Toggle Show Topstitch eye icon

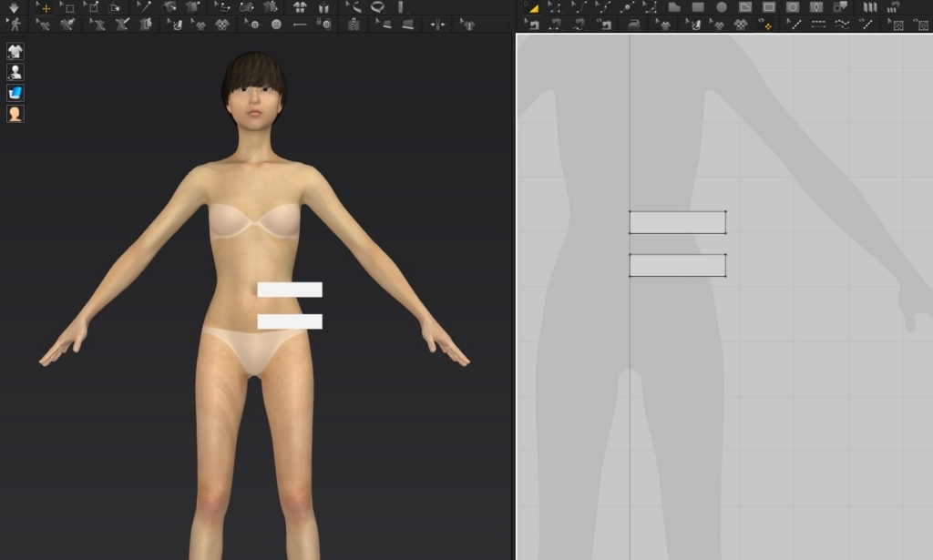point(867,25)
